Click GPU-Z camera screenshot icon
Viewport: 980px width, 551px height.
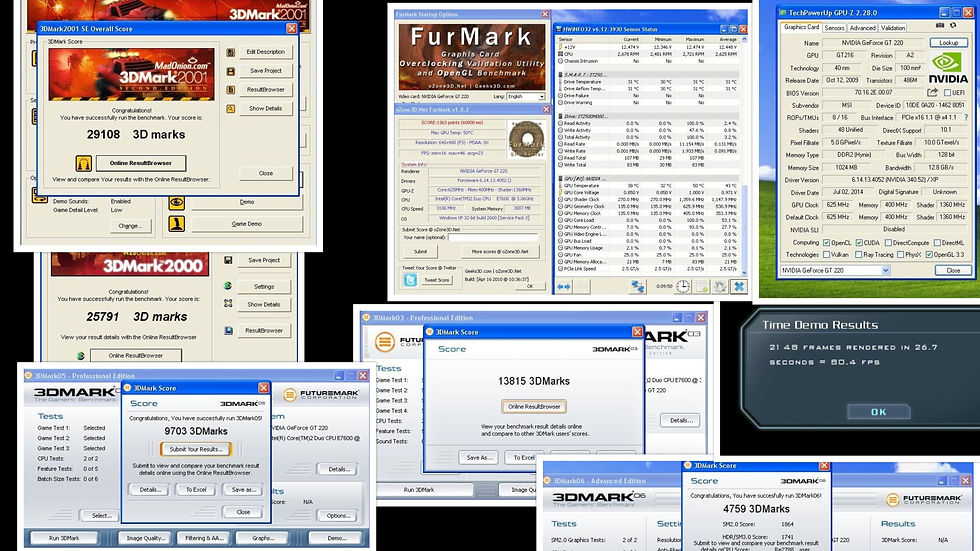click(x=940, y=26)
